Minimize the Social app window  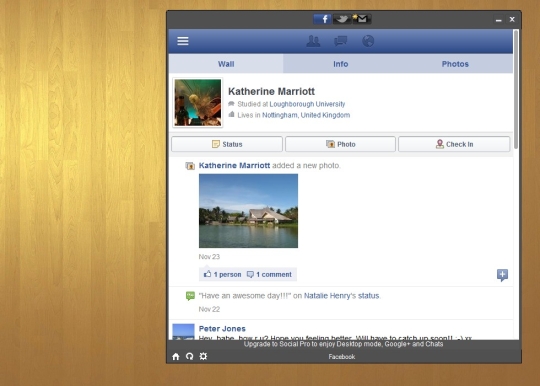click(x=498, y=20)
